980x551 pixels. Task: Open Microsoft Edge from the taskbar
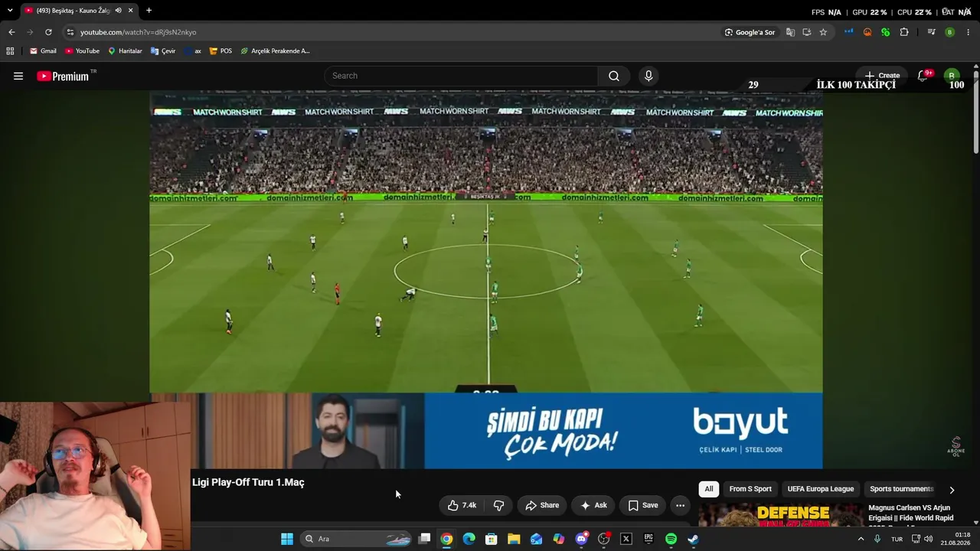tap(469, 539)
